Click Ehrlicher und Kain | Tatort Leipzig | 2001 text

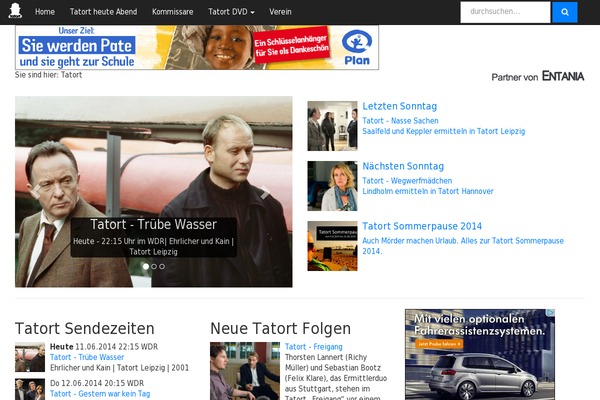[x=119, y=368]
